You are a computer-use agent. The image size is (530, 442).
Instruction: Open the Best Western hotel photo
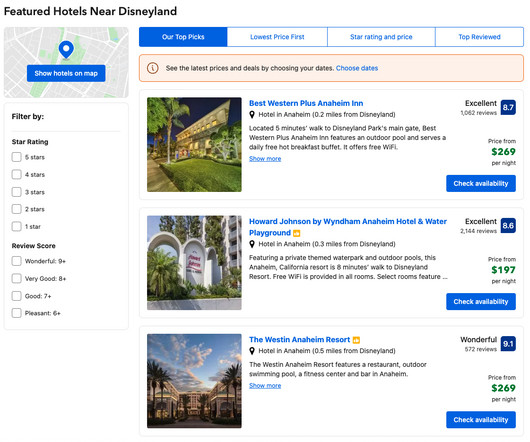coord(194,145)
